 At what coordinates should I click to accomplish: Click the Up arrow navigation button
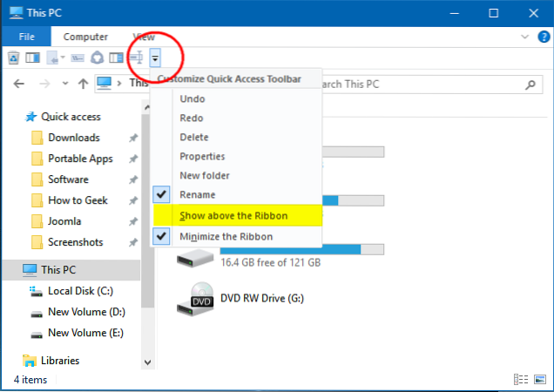83,84
